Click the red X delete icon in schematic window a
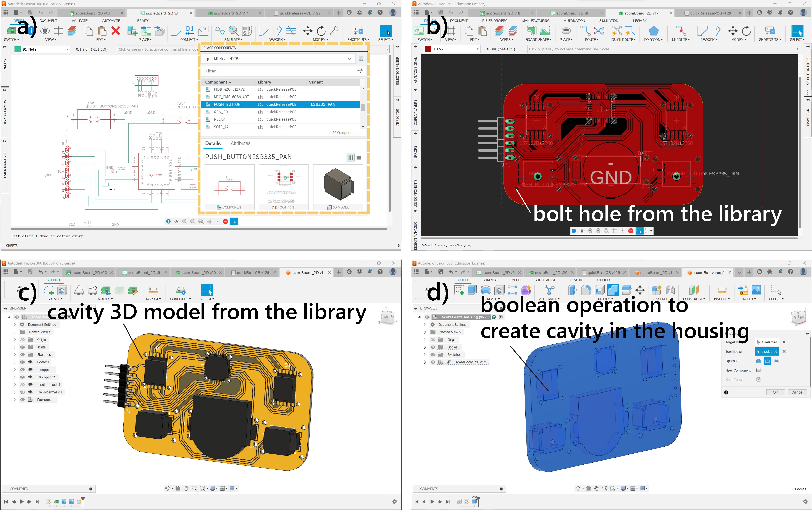Viewport: 812px width, 510px height. (x=116, y=31)
